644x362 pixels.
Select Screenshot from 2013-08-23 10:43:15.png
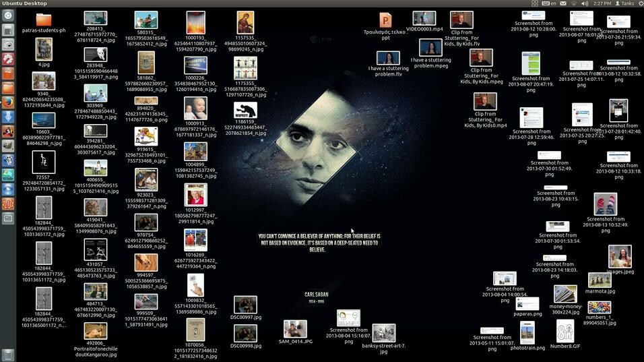pos(555,196)
